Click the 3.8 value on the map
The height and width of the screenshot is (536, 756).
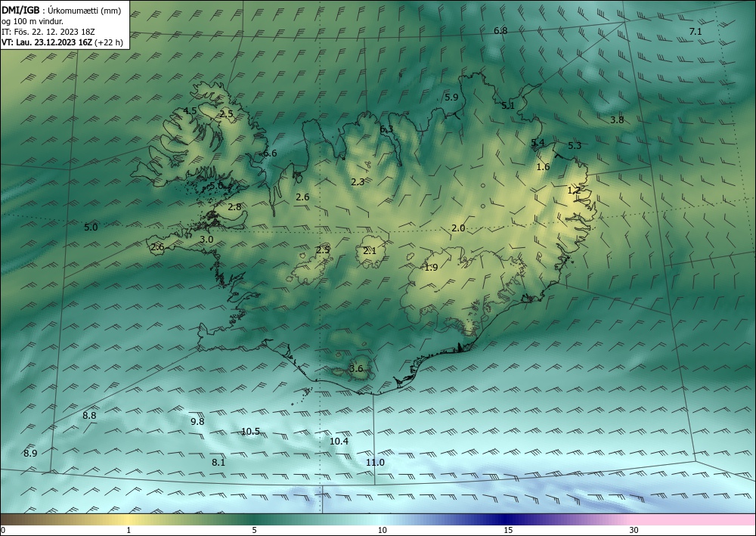(x=617, y=120)
